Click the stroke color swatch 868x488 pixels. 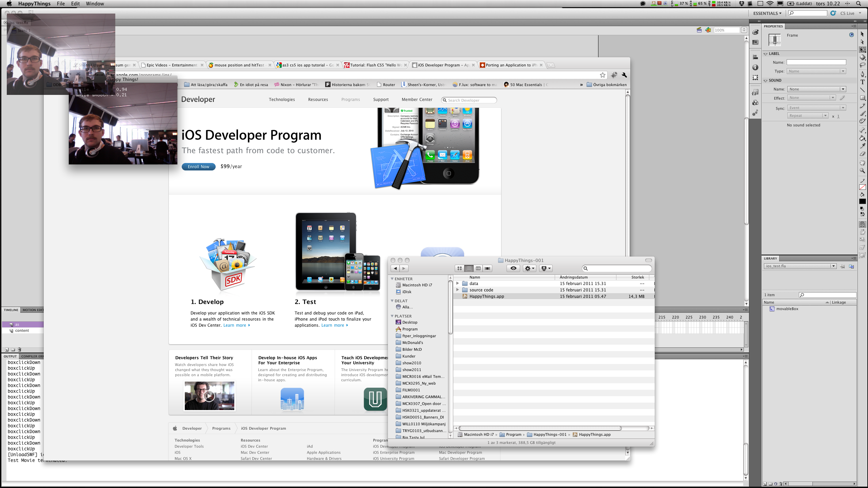[862, 187]
